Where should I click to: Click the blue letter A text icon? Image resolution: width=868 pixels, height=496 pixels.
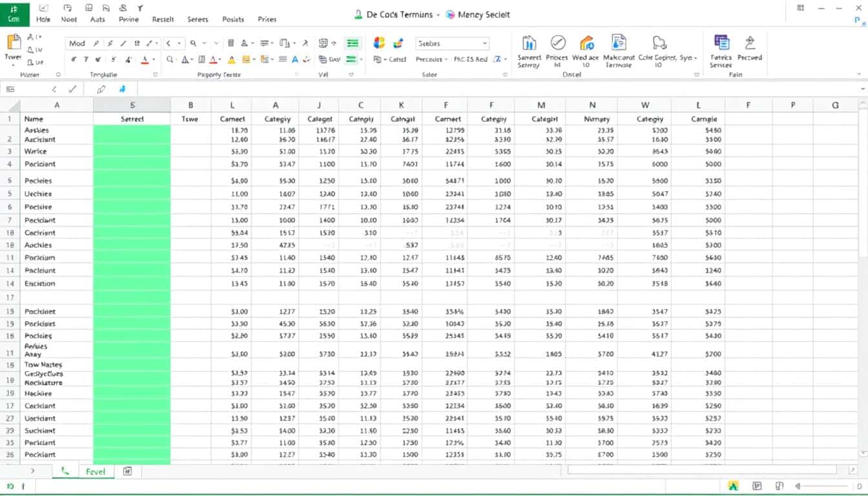click(295, 59)
